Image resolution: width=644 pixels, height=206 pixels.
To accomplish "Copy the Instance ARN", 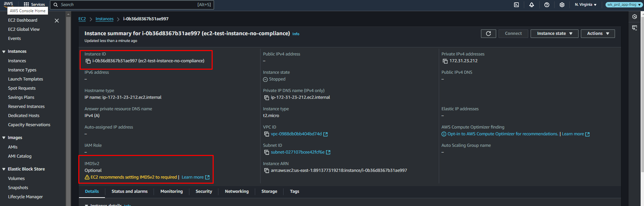I will pyautogui.click(x=266, y=171).
